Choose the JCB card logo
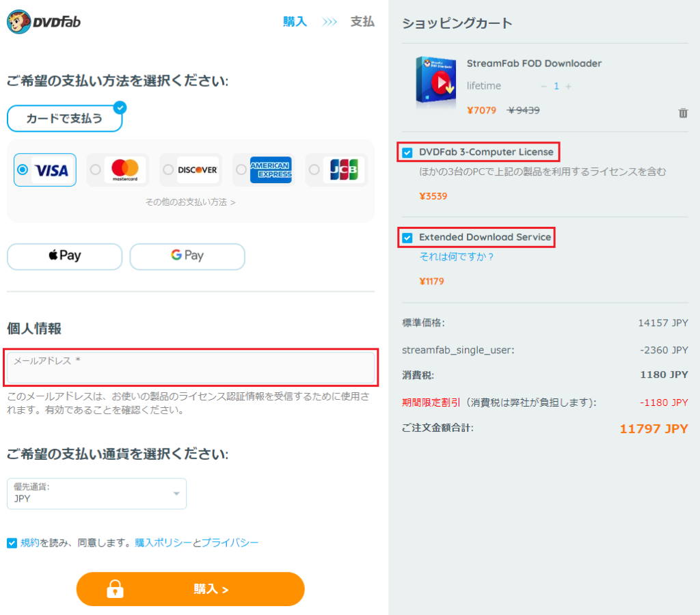The width and height of the screenshot is (700, 615). (344, 170)
